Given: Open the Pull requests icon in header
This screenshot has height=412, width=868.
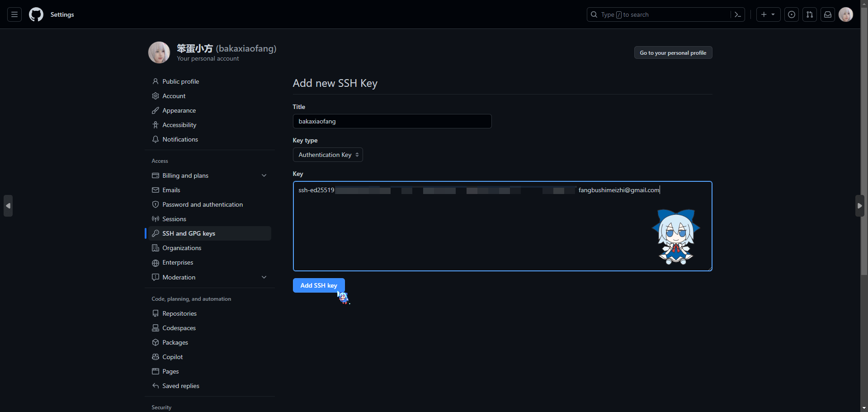Looking at the screenshot, I should 810,14.
